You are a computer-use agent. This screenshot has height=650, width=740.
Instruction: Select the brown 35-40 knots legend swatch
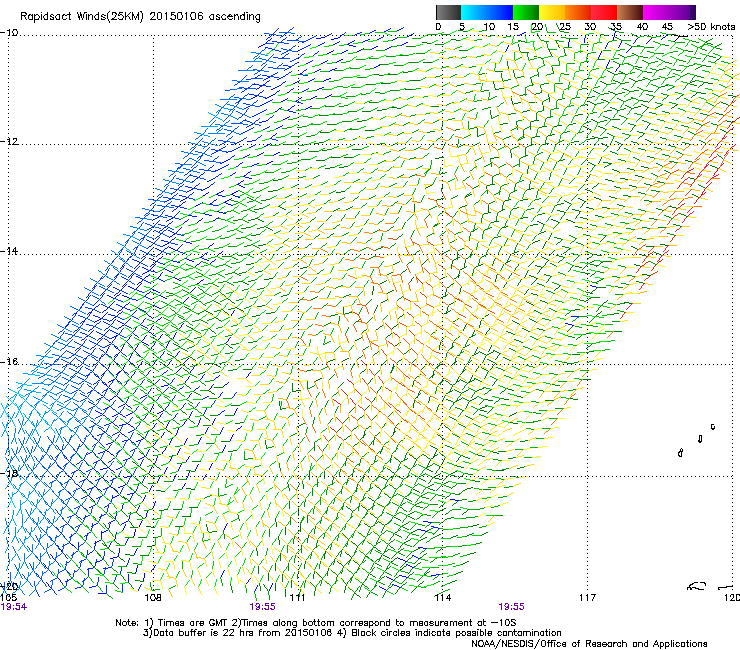click(630, 12)
